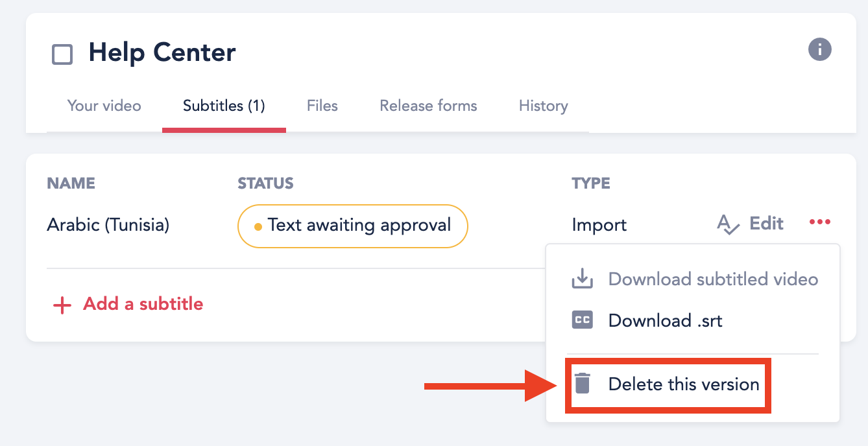Click the Text awaiting approval status badge
The height and width of the screenshot is (446, 868).
coord(353,226)
